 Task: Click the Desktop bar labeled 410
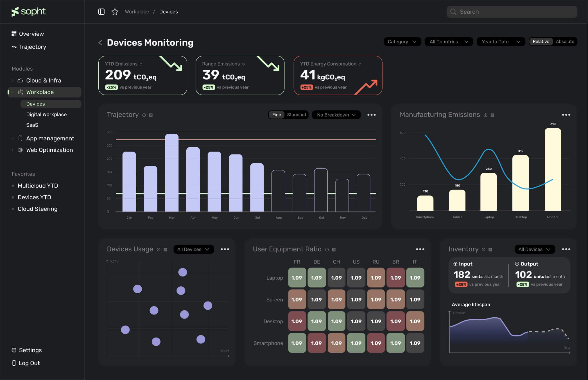click(x=521, y=183)
